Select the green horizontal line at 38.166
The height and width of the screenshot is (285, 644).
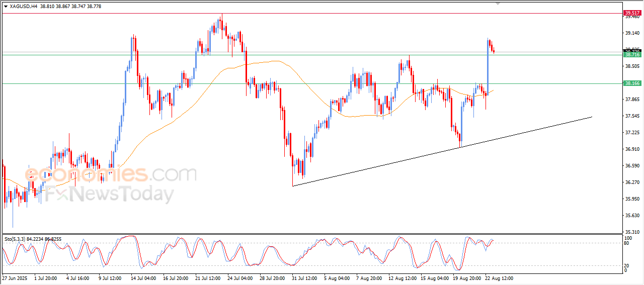pyautogui.click(x=312, y=83)
